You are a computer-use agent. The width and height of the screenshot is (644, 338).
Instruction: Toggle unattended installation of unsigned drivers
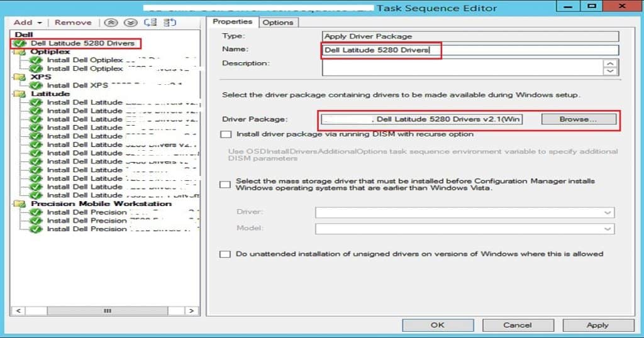pyautogui.click(x=225, y=254)
